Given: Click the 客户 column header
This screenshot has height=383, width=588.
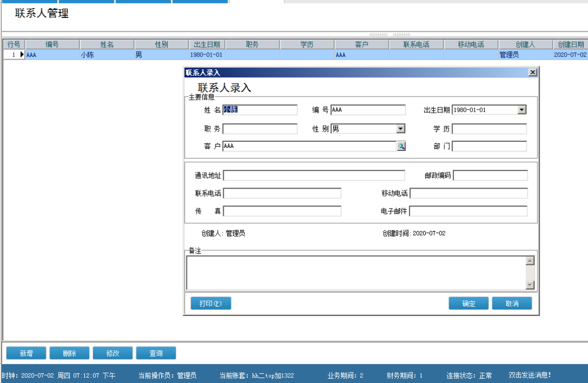Looking at the screenshot, I should pos(362,44).
